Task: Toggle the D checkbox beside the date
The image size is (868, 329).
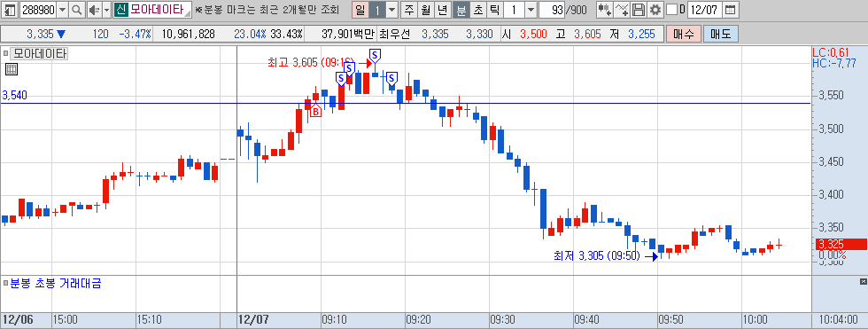Action: [672, 10]
